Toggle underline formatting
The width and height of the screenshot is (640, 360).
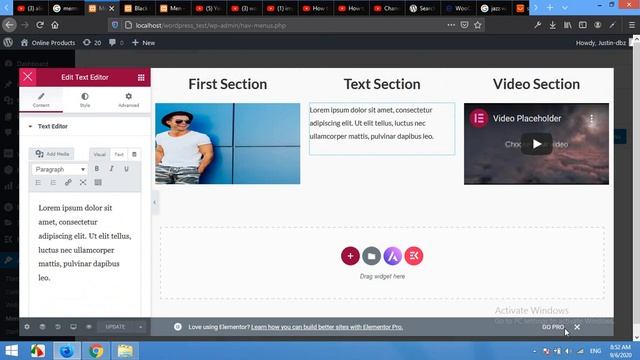click(127, 169)
